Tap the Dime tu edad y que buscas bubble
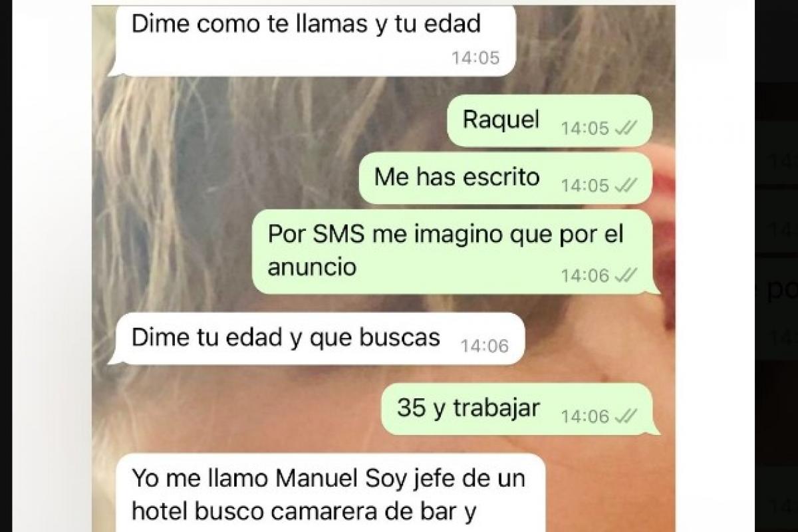Image resolution: width=798 pixels, height=532 pixels. click(316, 338)
